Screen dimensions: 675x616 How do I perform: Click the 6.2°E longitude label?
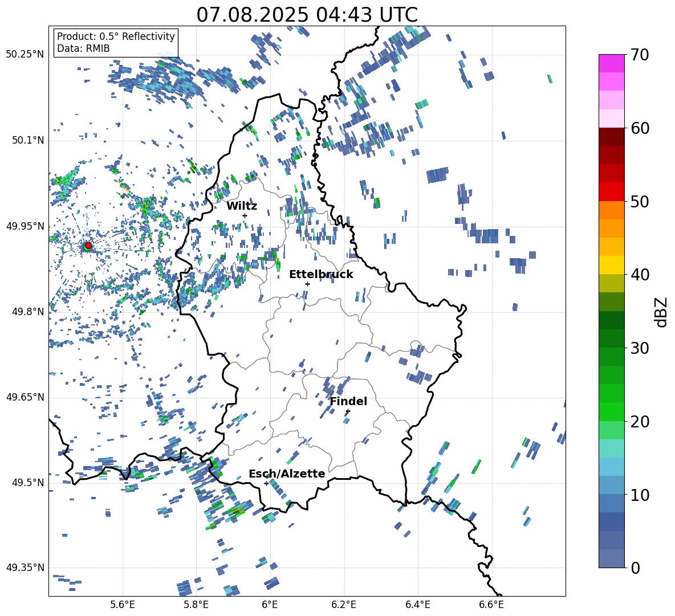coord(344,605)
